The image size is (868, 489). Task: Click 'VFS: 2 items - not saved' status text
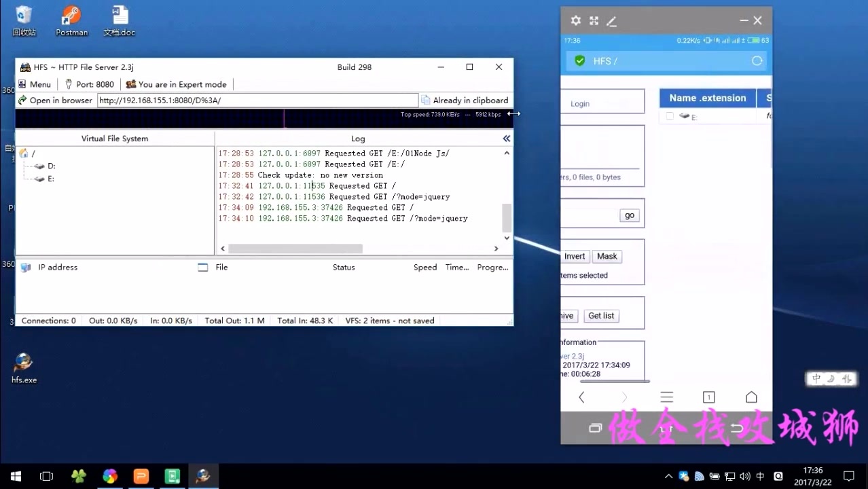pyautogui.click(x=390, y=321)
